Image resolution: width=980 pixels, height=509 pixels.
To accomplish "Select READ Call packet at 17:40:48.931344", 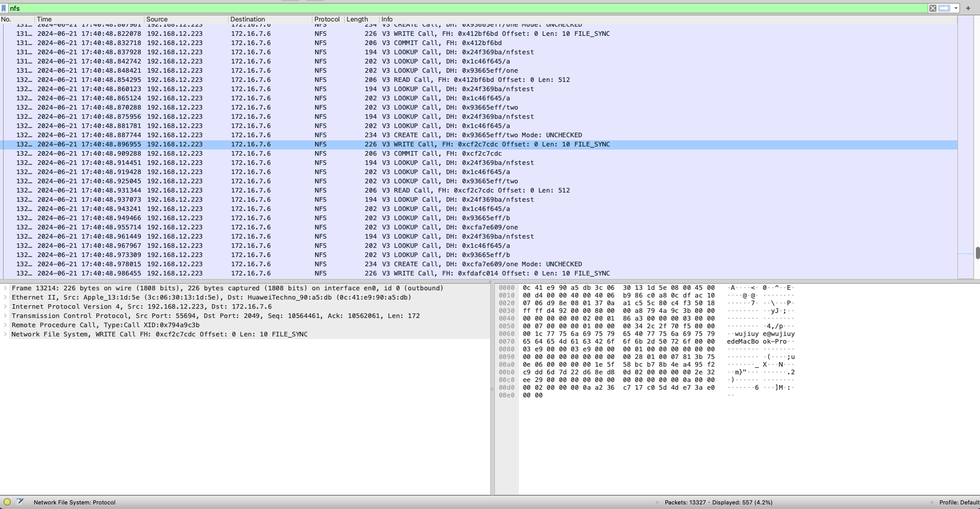I will [478, 190].
